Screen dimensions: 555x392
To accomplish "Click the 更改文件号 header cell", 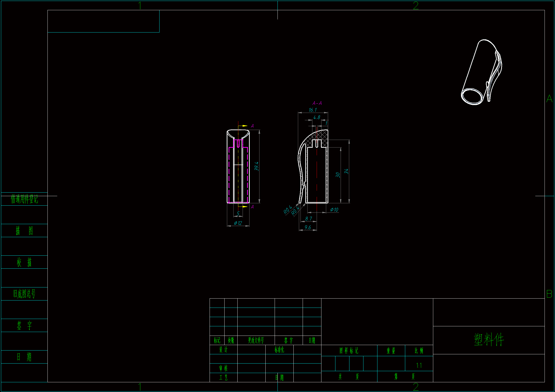I will coord(256,340).
